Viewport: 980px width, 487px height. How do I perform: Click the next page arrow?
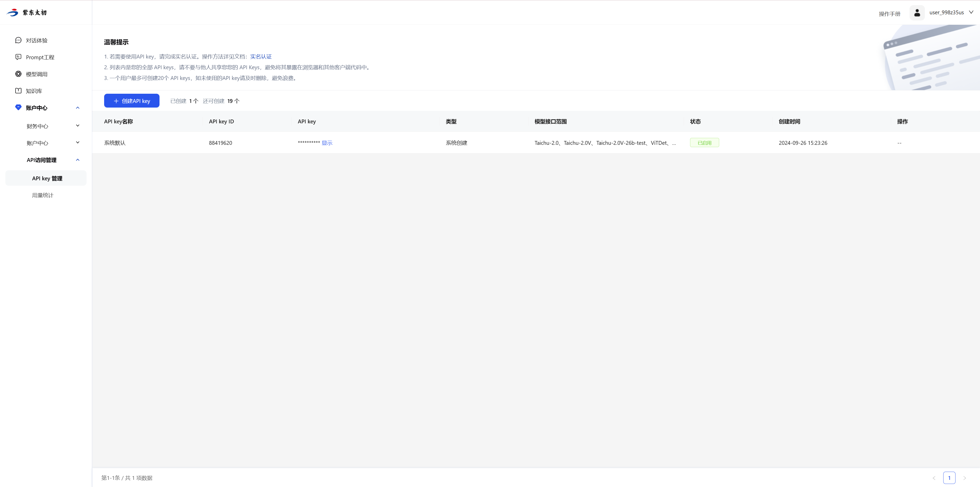tap(964, 478)
